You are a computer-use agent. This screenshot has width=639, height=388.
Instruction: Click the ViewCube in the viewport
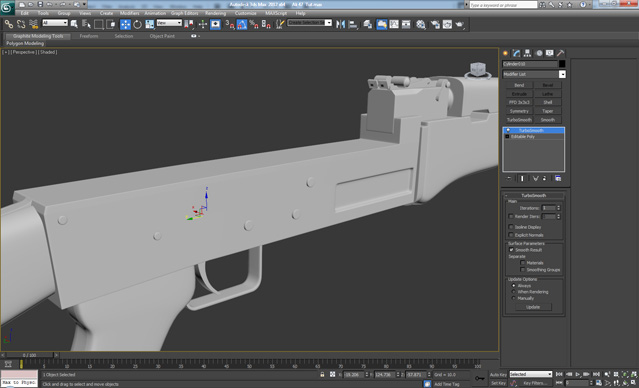[478, 69]
